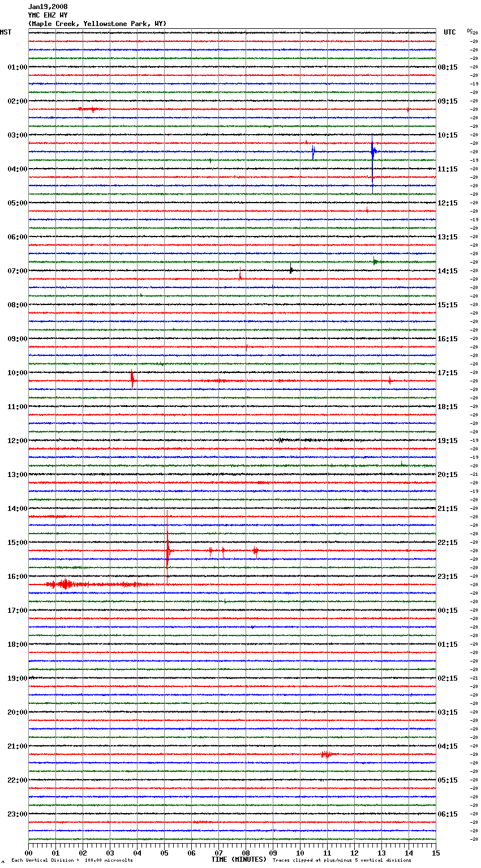Screen dimensions: 481x868
Task: Click the 04:15 UTC time label
Action: tap(448, 746)
